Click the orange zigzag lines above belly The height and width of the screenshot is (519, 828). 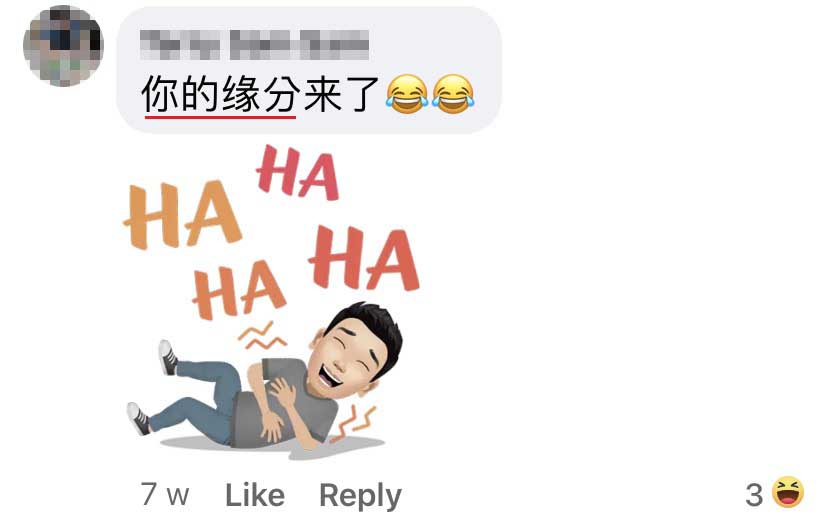[262, 336]
